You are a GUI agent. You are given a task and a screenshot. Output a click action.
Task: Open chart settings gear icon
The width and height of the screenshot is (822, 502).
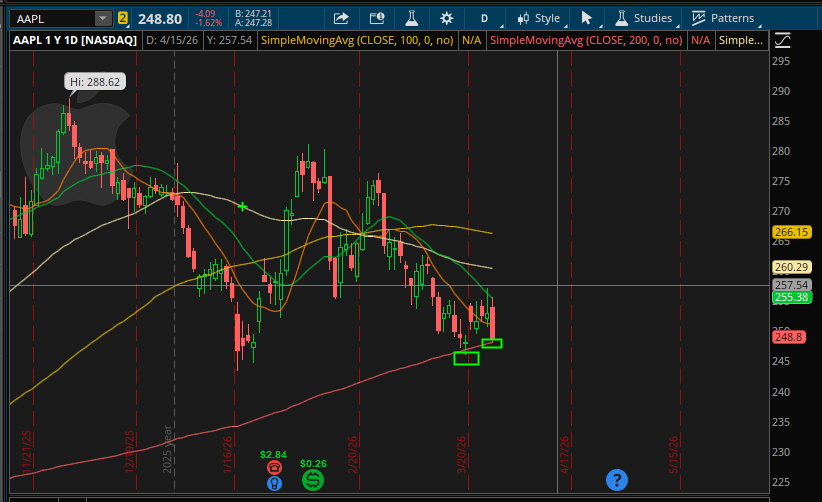(446, 19)
